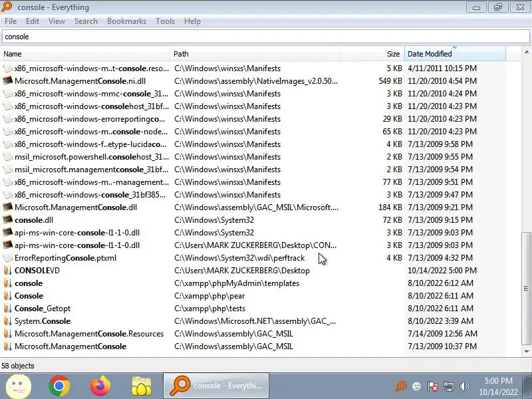Open the View menu
This screenshot has height=399, width=532.
57,21
